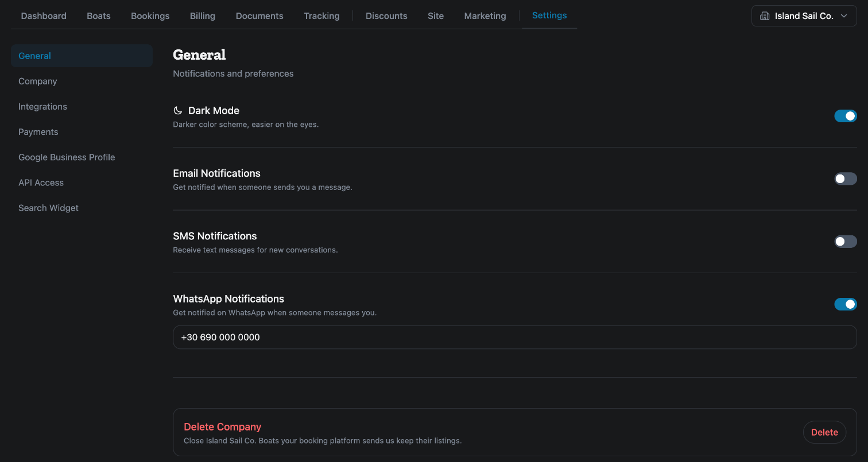Go to the Boats tab
The height and width of the screenshot is (462, 868).
[99, 16]
